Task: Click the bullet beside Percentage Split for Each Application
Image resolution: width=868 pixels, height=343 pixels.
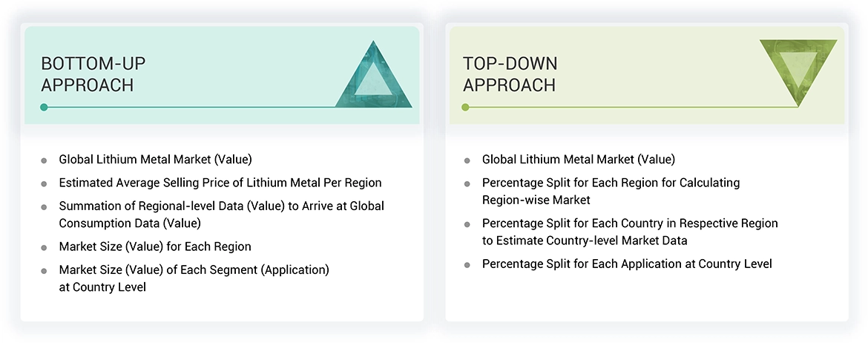Action: coord(467,264)
